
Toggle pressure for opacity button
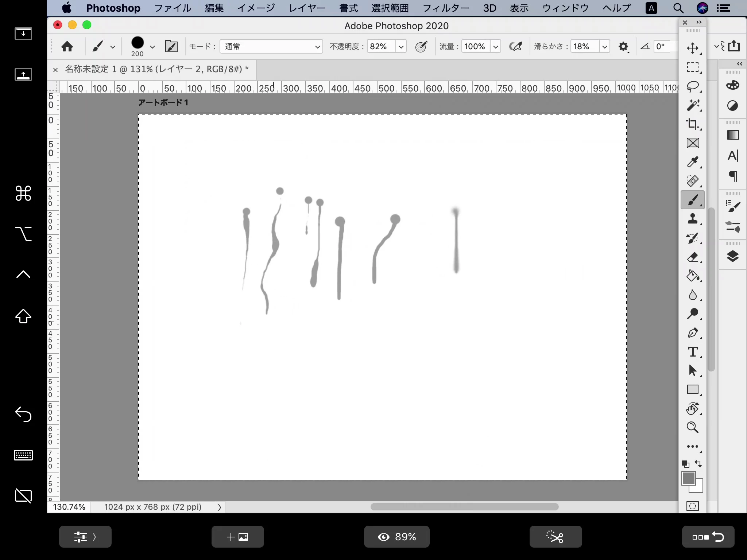coord(421,46)
